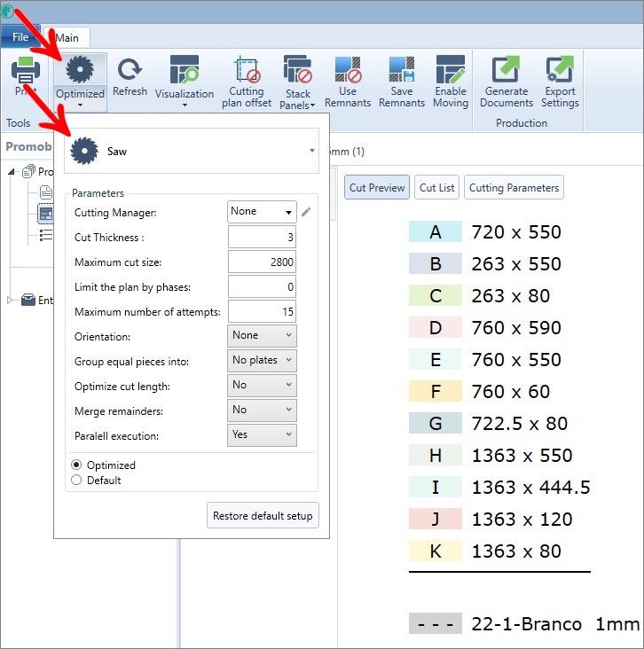Click the 263 x 80 dimension text

511,295
